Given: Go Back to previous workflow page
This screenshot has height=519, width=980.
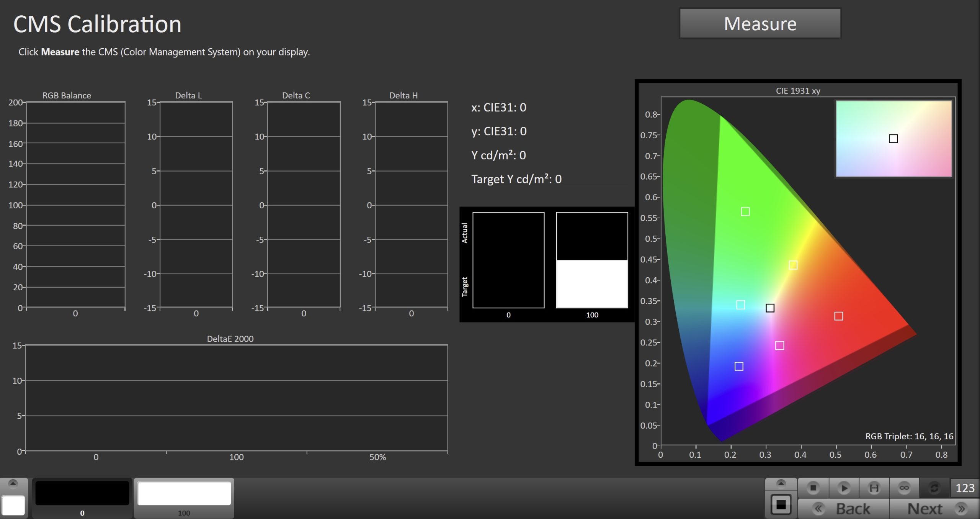Looking at the screenshot, I should click(844, 509).
